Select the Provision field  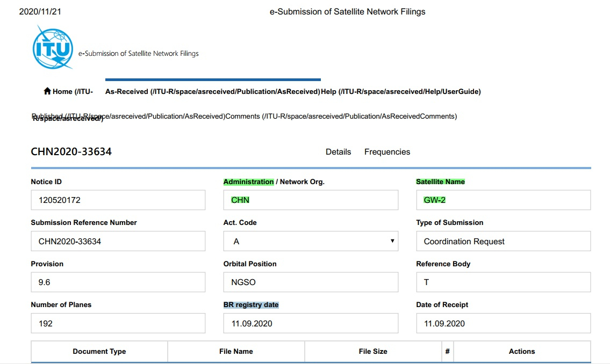click(x=118, y=282)
